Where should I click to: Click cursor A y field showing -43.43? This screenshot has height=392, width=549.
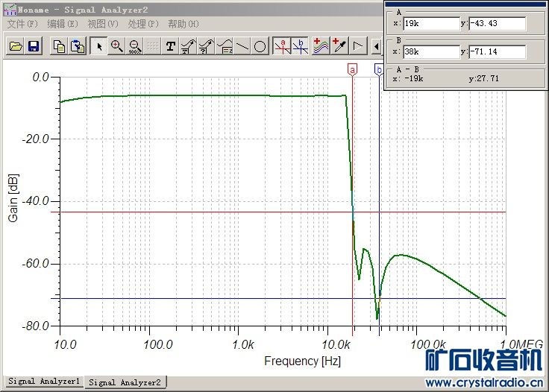[x=498, y=23]
